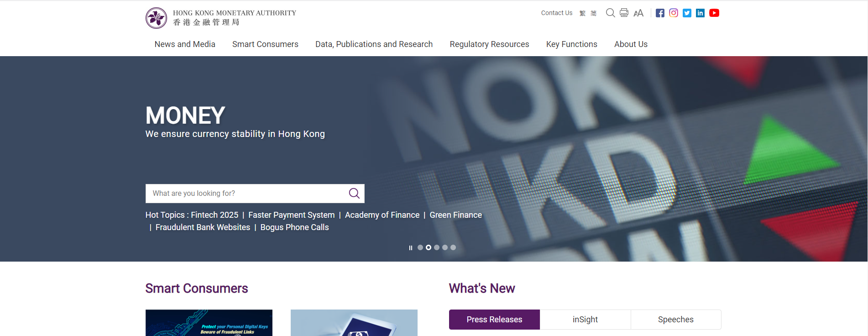The width and height of the screenshot is (868, 336).
Task: Switch to Simplified Chinese (简)
Action: 593,13
